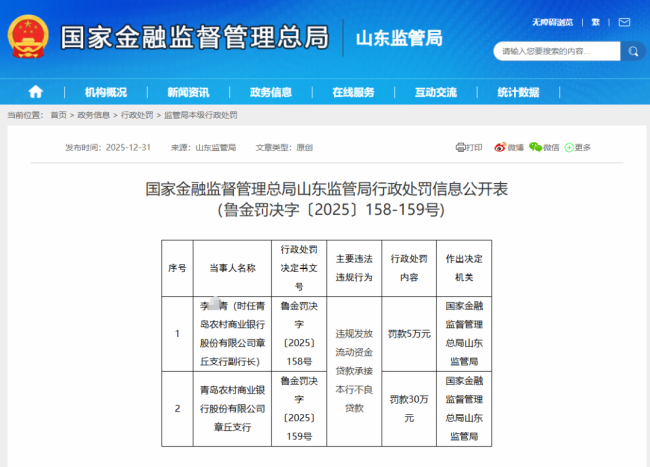The height and width of the screenshot is (467, 650).
Task: Click the 文章类型：原创 text
Action: click(x=284, y=148)
